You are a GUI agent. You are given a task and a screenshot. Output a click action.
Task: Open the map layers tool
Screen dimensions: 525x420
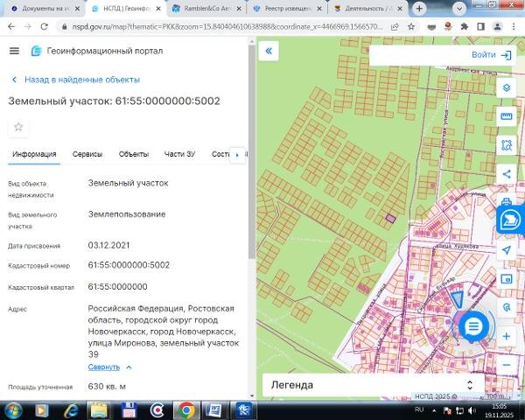(507, 87)
